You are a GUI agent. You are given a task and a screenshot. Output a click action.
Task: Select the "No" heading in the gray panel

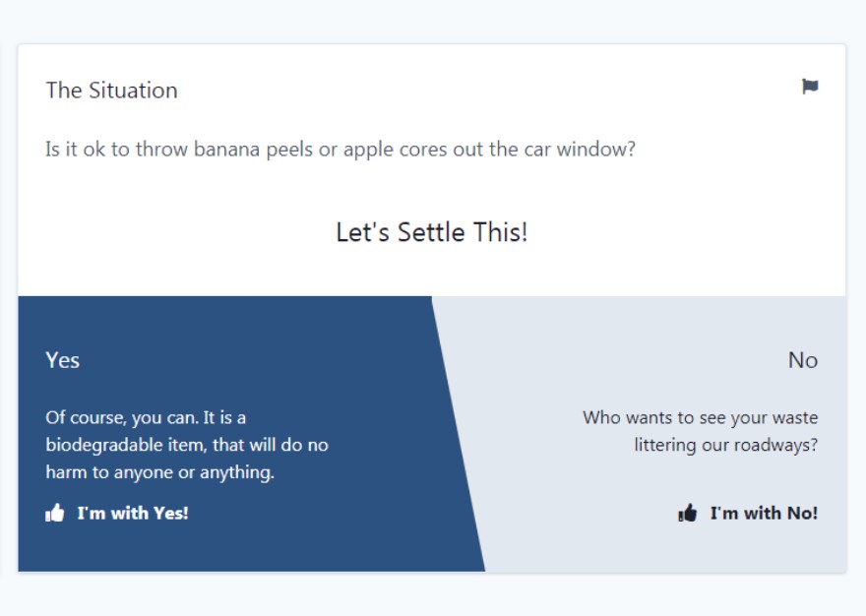[802, 360]
